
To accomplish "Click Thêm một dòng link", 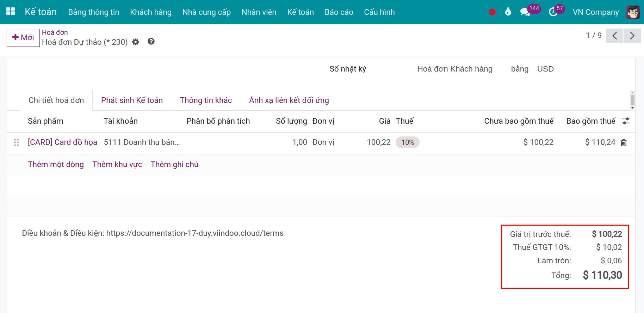I will pyautogui.click(x=56, y=165).
